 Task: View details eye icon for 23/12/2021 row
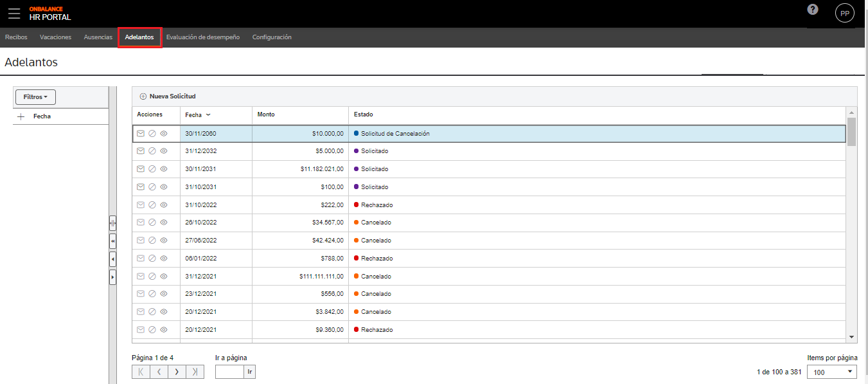click(x=164, y=294)
